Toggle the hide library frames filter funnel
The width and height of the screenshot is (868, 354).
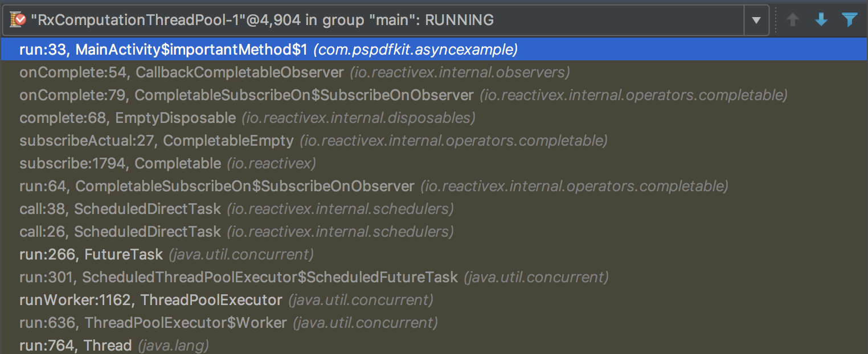coord(850,19)
